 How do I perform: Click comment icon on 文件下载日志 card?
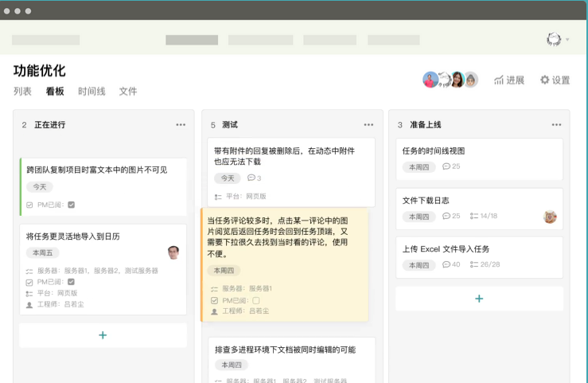[x=446, y=216]
